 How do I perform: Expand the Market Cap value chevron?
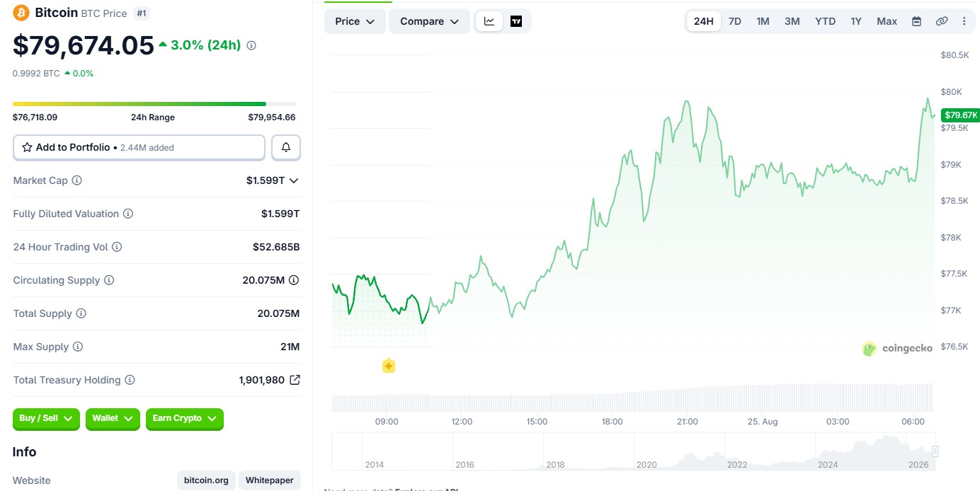tap(294, 180)
